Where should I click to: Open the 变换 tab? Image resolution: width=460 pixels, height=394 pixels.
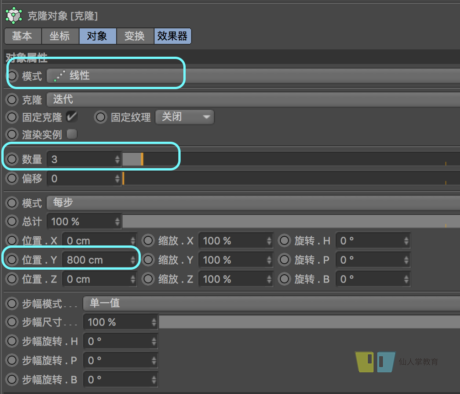click(135, 36)
